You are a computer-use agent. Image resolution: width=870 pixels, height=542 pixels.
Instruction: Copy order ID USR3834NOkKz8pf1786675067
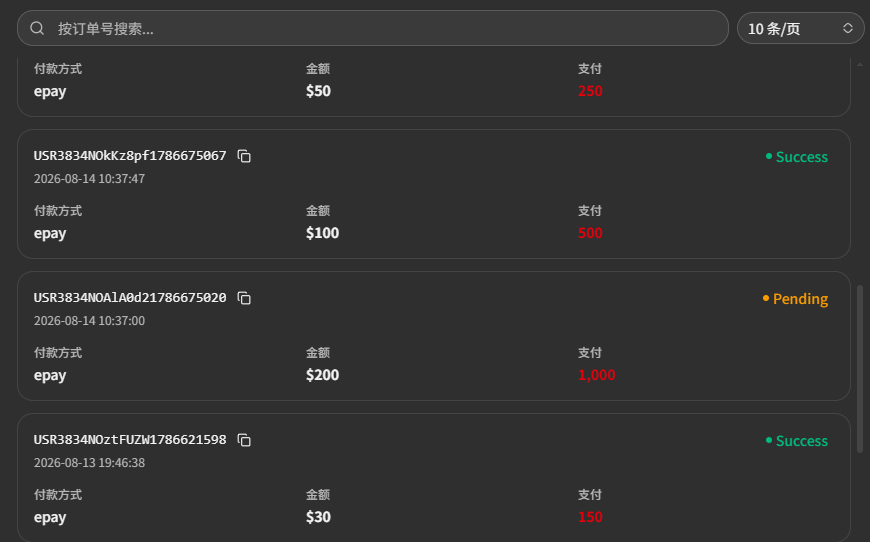244,156
